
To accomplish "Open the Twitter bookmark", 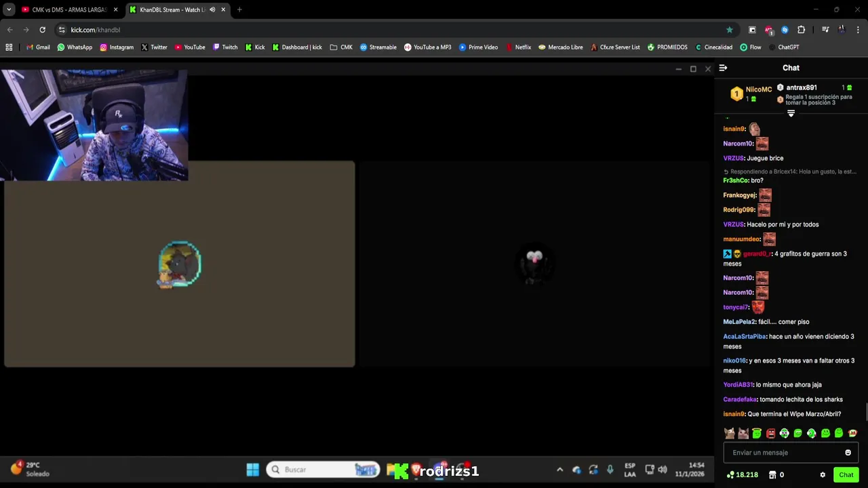I will pos(154,47).
